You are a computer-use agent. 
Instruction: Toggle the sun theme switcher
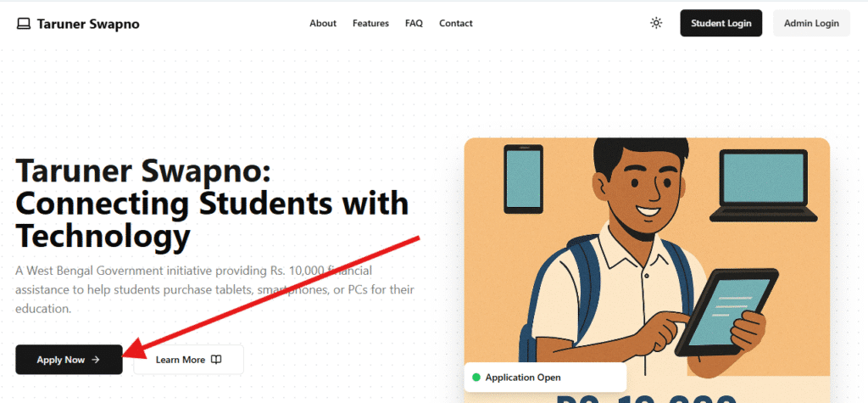point(655,24)
